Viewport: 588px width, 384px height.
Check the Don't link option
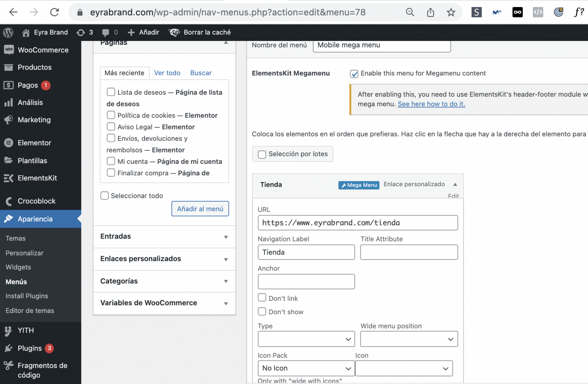262,298
